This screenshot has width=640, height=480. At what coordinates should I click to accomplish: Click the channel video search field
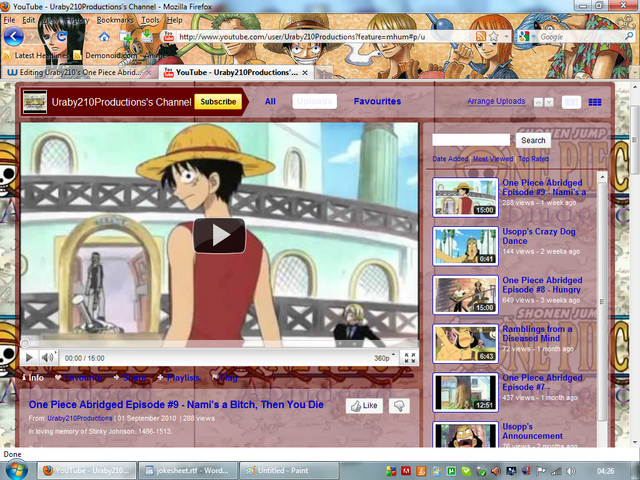click(471, 140)
